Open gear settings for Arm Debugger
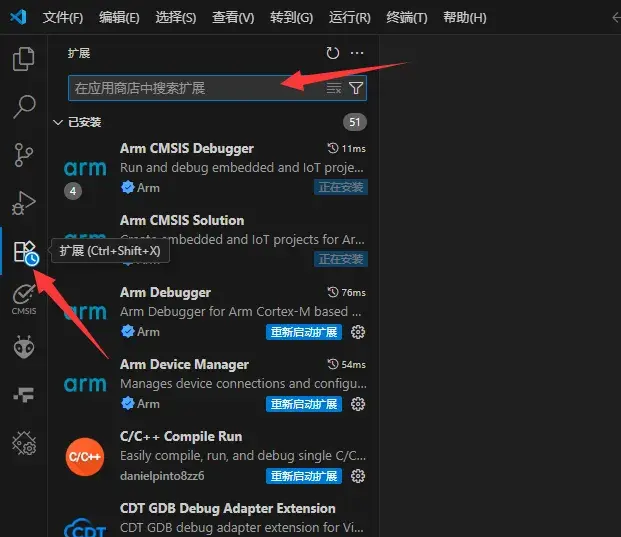Viewport: 621px width, 537px height. 358,332
